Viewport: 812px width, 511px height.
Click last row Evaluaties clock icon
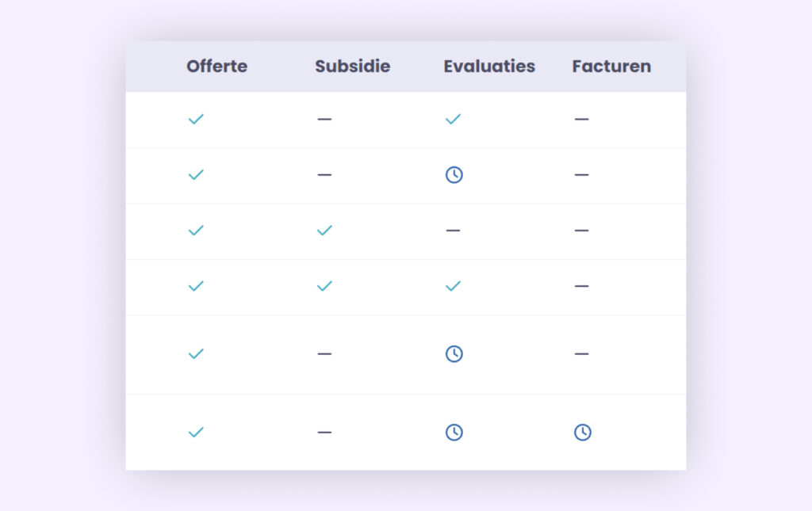pyautogui.click(x=454, y=433)
